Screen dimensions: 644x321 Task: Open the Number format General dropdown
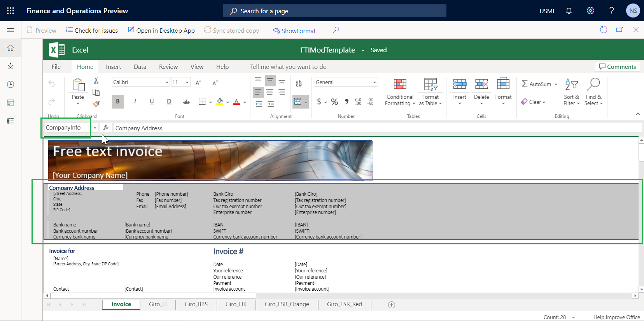point(374,82)
